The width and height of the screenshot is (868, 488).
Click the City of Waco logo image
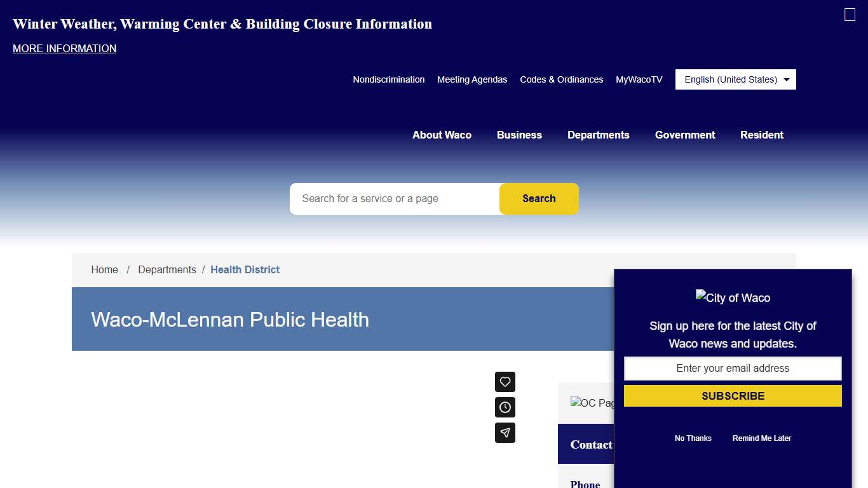tap(733, 297)
